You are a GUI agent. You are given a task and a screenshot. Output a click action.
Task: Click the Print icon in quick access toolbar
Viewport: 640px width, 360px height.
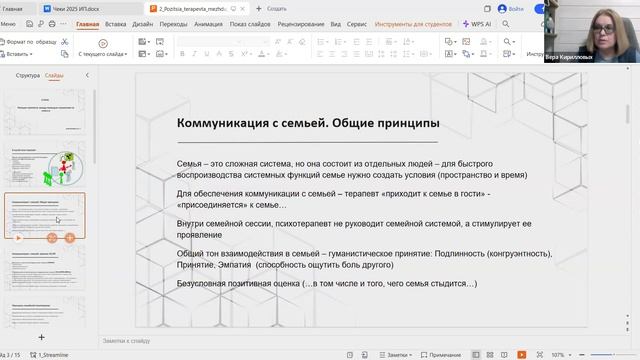click(x=52, y=24)
